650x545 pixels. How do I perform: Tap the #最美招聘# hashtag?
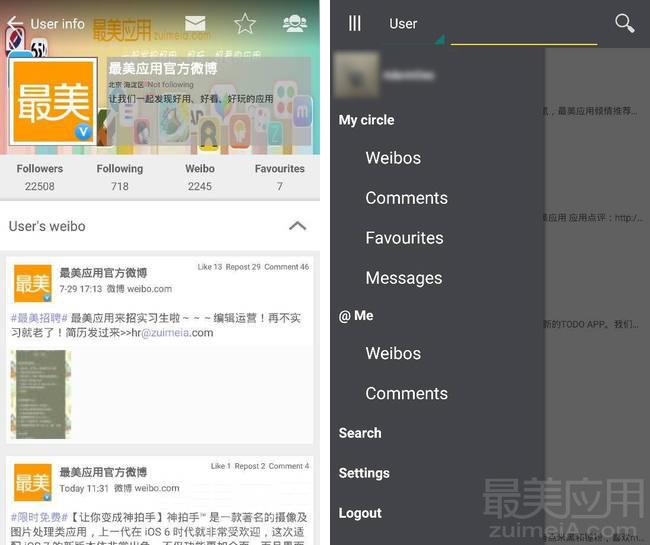pyautogui.click(x=39, y=318)
